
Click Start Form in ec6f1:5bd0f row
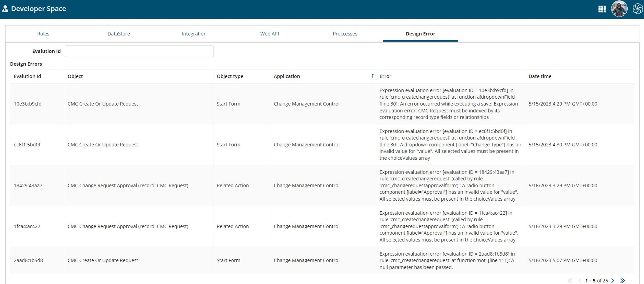pyautogui.click(x=228, y=144)
